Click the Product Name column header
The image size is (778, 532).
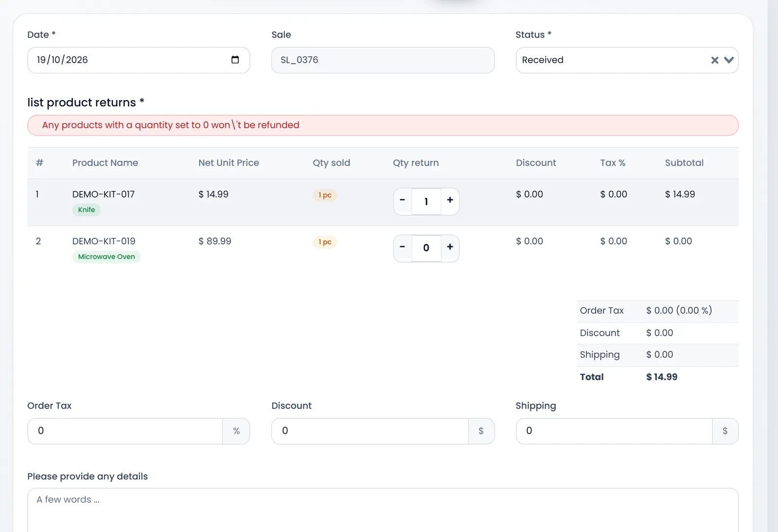tap(105, 163)
